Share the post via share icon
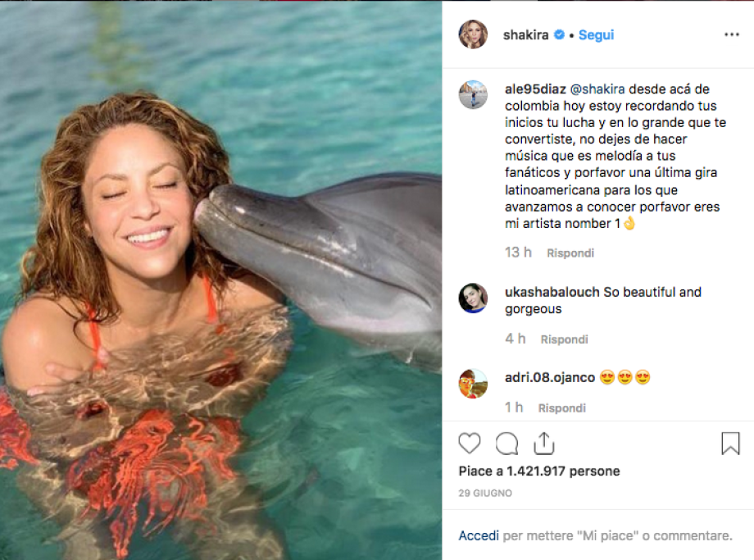Screen dimensions: 754x560 coord(544,444)
